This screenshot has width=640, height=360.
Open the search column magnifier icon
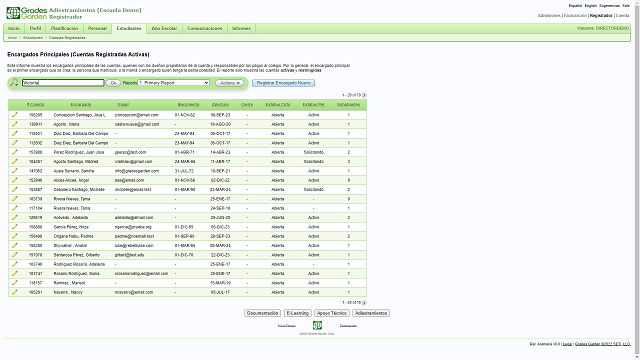(14, 82)
